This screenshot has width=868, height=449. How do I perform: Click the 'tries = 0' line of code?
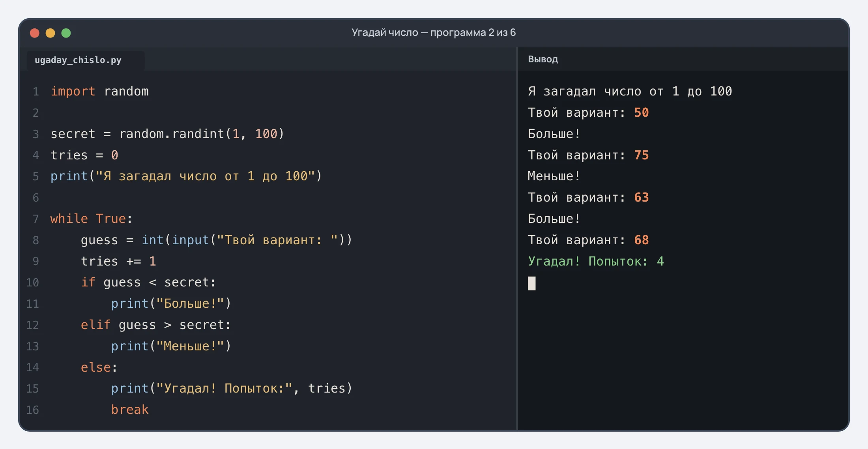(x=84, y=155)
